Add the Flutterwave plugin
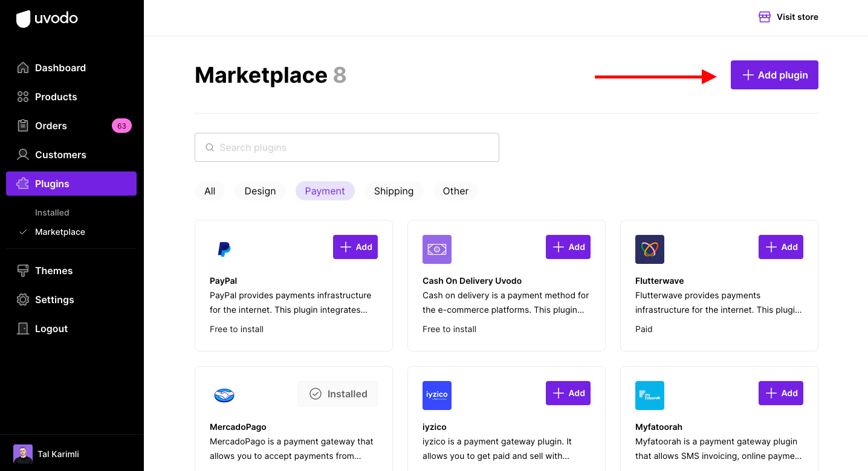The height and width of the screenshot is (471, 868). (x=781, y=247)
